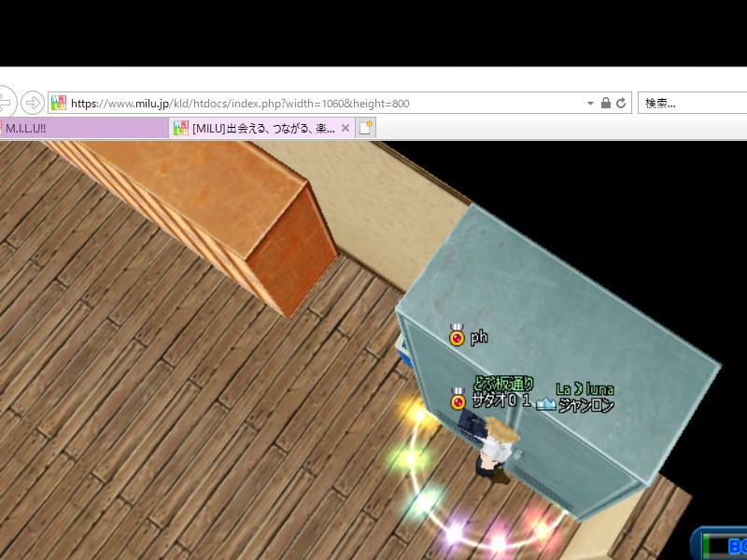Select player name ph

(x=479, y=337)
